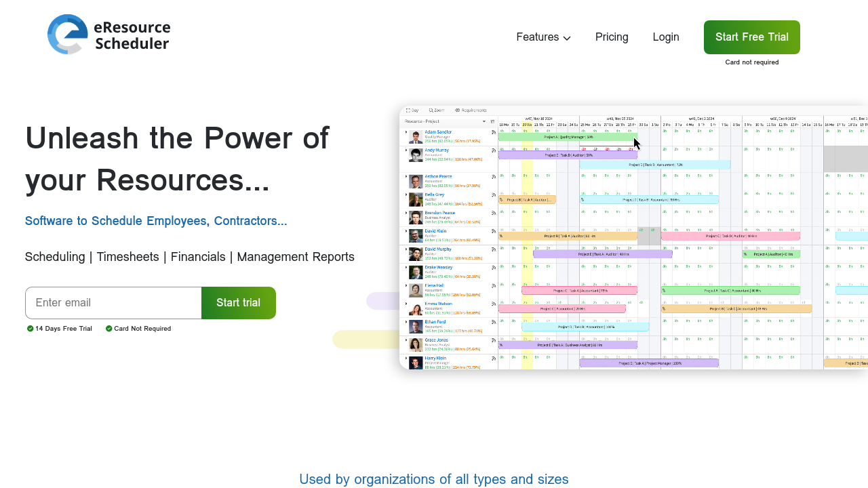The image size is (868, 488).
Task: Open the Brendon Pearce resource name
Action: click(440, 213)
